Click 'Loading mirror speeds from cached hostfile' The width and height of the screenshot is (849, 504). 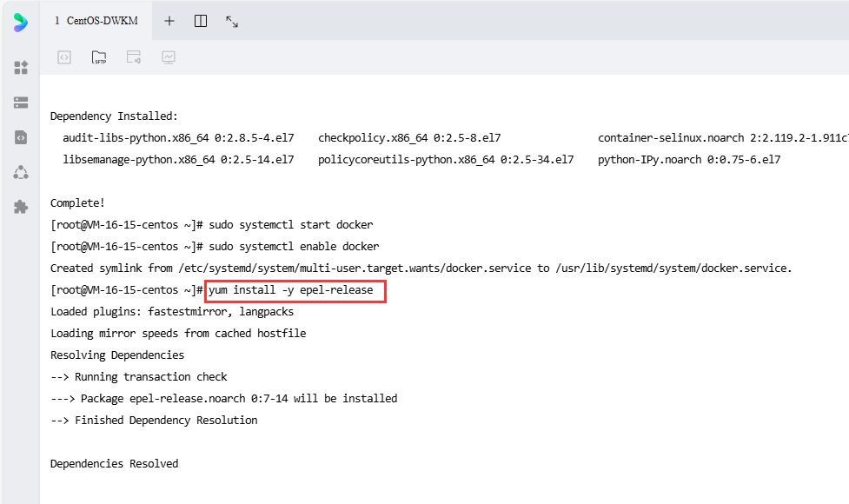(178, 334)
